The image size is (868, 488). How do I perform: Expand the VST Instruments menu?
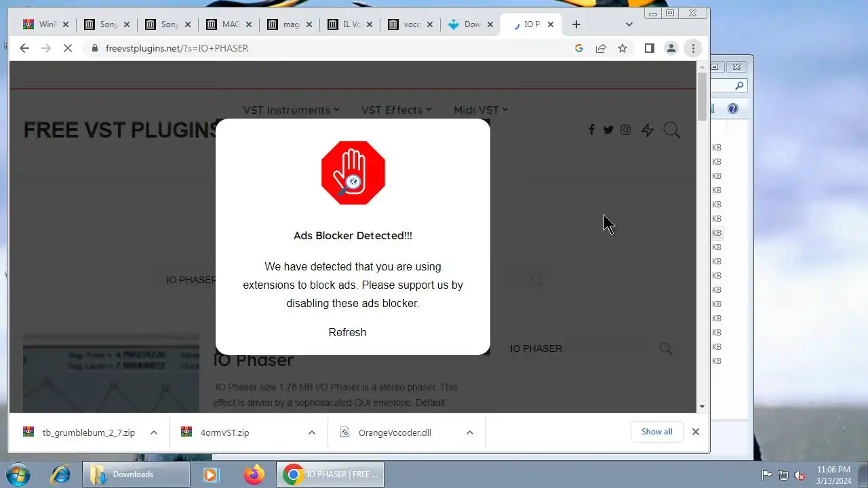point(291,110)
